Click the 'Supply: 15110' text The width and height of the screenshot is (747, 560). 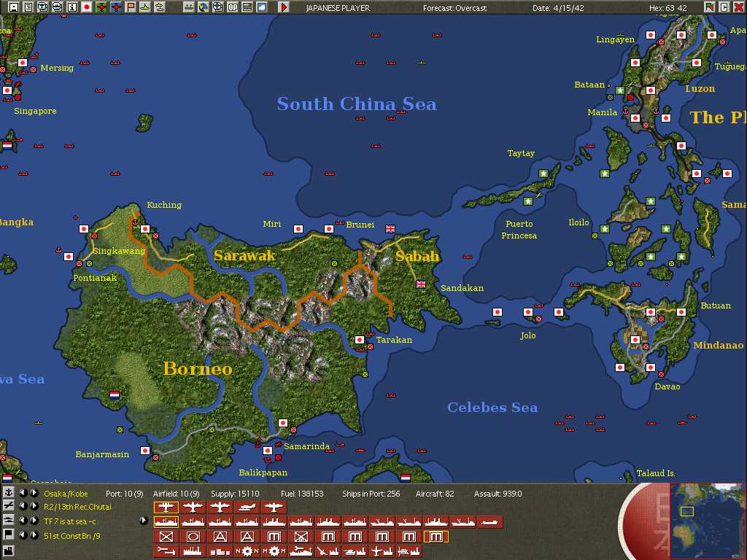pyautogui.click(x=235, y=494)
